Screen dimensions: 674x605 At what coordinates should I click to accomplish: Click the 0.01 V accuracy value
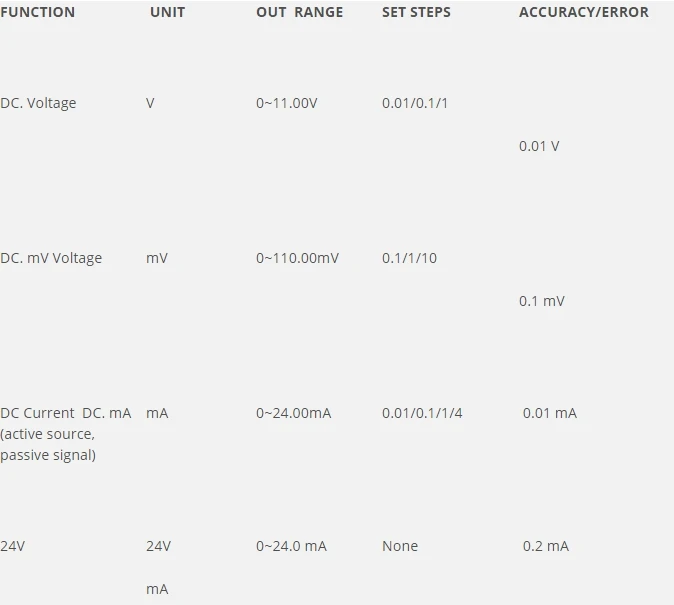[x=539, y=146]
